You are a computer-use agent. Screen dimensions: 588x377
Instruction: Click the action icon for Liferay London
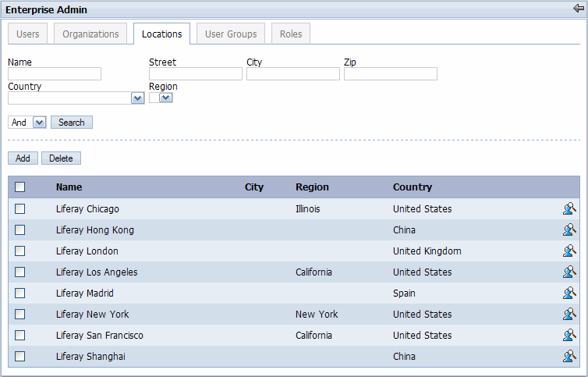[569, 251]
